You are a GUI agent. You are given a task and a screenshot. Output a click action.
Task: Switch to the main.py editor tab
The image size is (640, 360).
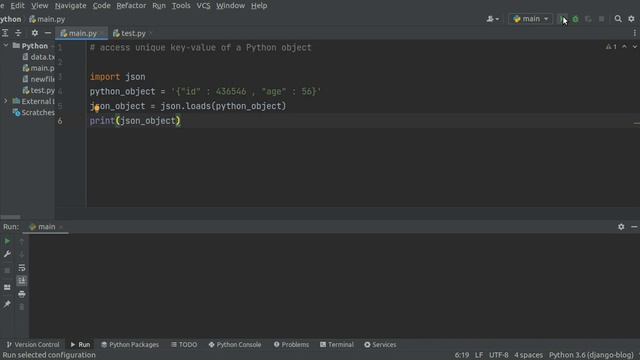click(x=82, y=33)
